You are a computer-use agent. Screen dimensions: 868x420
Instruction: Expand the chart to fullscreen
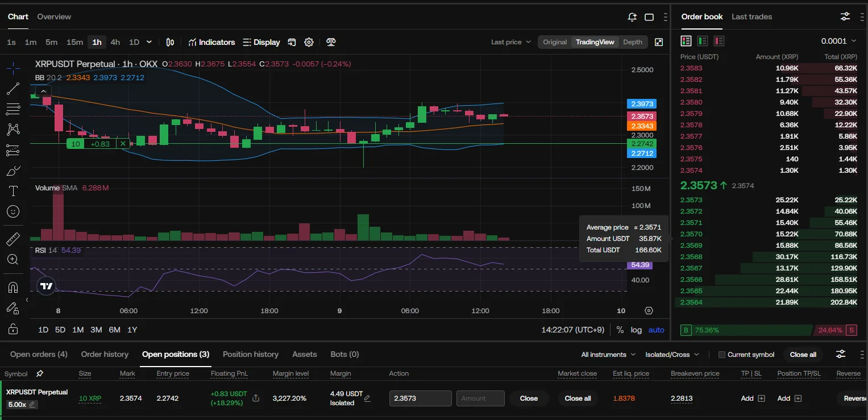pos(659,42)
